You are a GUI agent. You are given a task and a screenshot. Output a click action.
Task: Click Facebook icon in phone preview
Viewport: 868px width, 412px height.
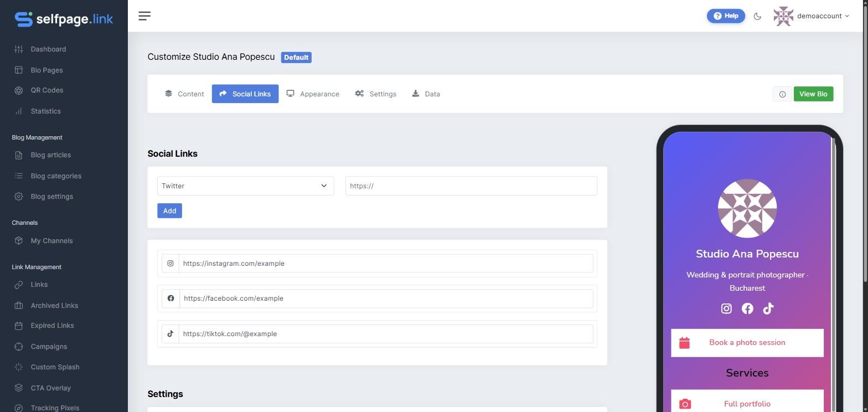coord(747,309)
